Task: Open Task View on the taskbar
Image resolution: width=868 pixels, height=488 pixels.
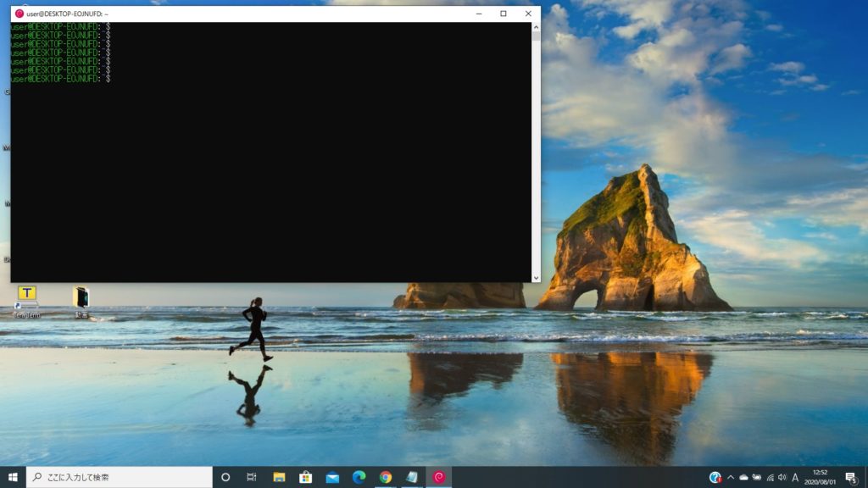Action: coord(252,477)
